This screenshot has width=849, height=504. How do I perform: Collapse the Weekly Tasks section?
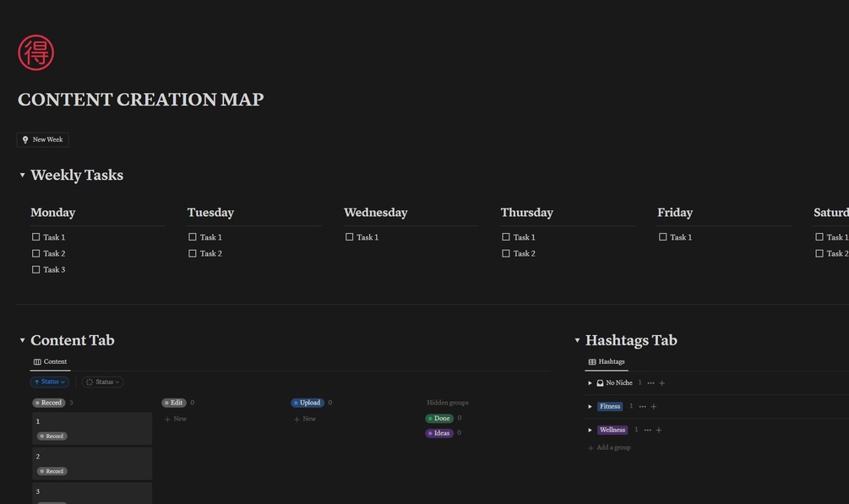tap(22, 175)
